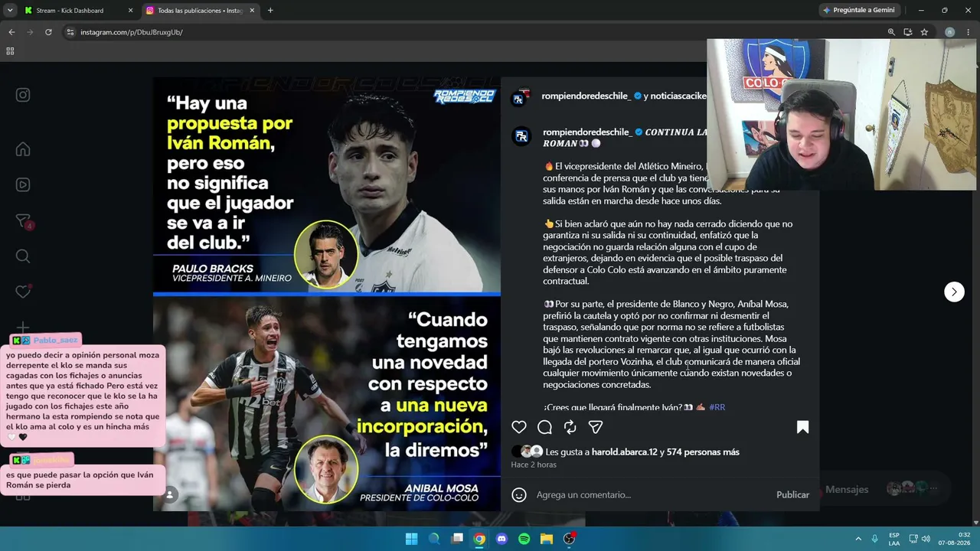This screenshot has height=551, width=980.
Task: Open the Chrome apps grid shortcut
Action: pyautogui.click(x=10, y=51)
